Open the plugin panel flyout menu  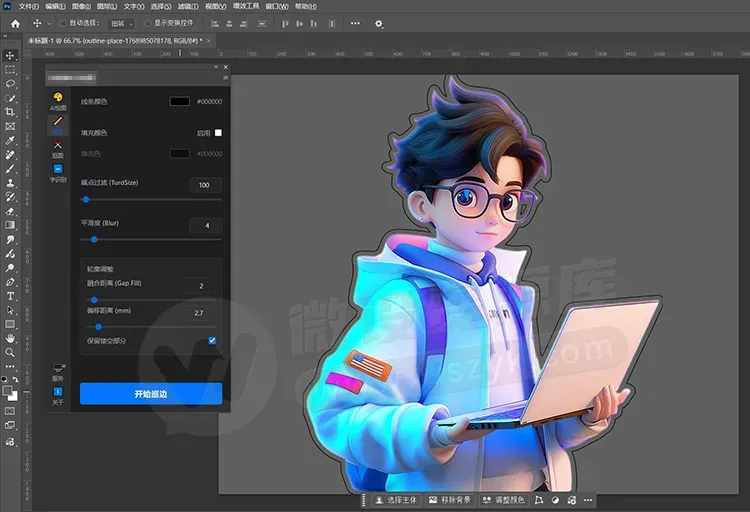225,78
